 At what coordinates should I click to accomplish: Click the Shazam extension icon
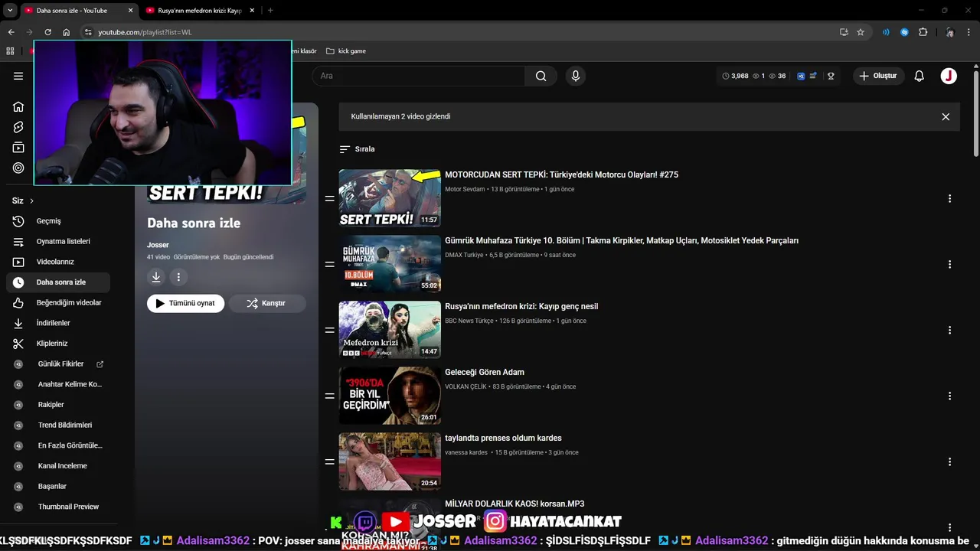point(904,32)
